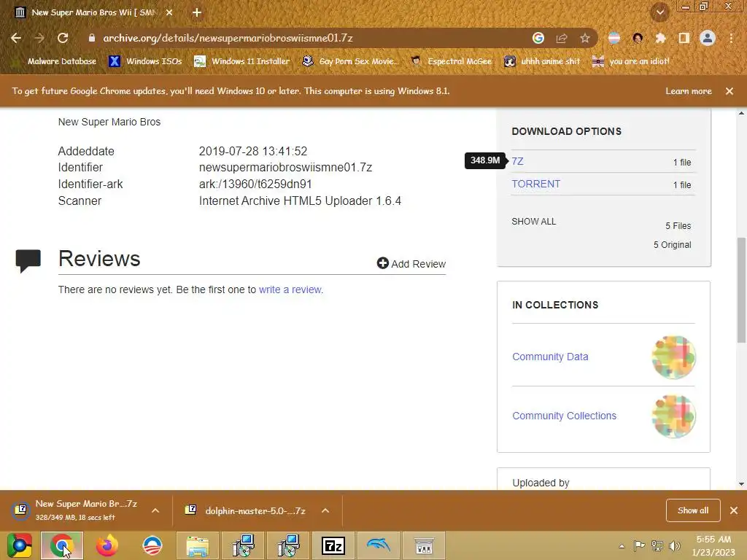The width and height of the screenshot is (747, 560).
Task: Open 7-Zip from taskbar
Action: 333,545
